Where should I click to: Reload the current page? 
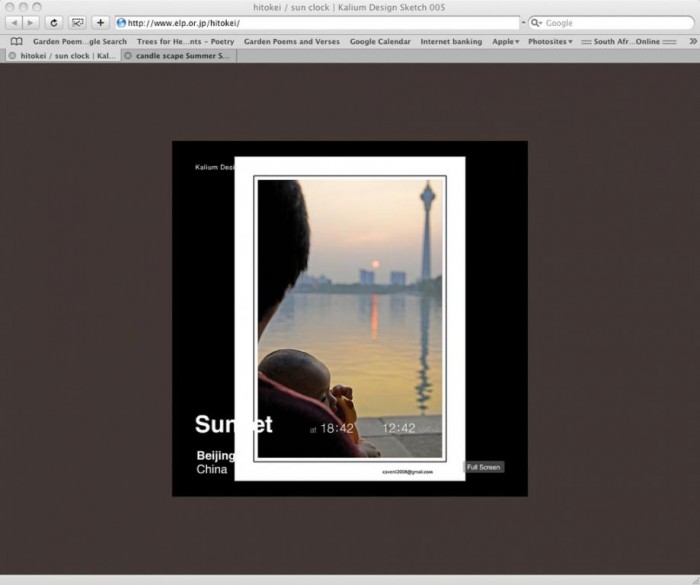point(54,22)
